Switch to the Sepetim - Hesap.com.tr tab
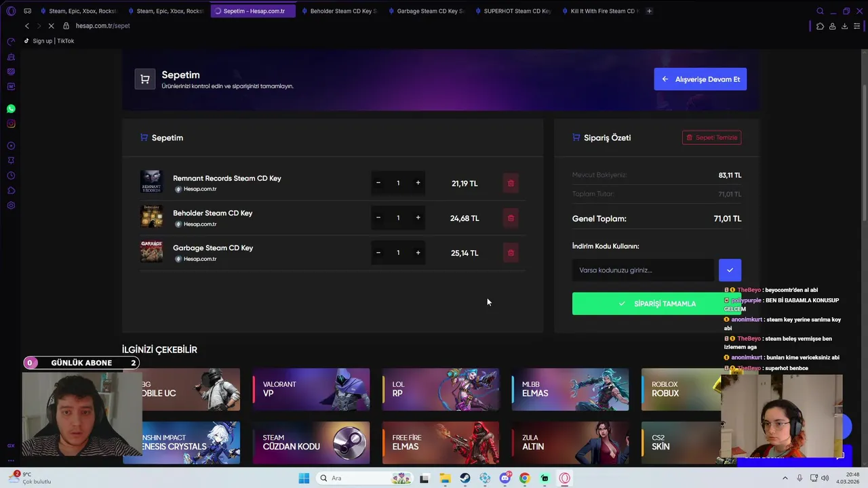This screenshot has width=868, height=488. pos(253,11)
